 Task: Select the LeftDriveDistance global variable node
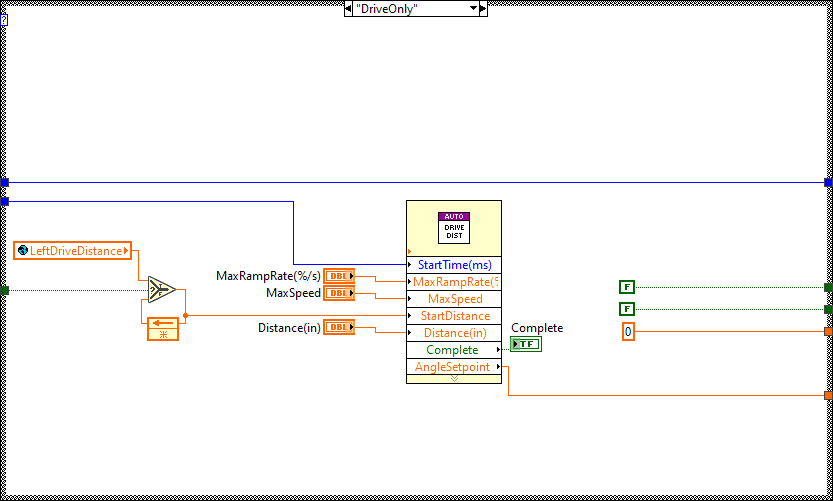coord(72,251)
